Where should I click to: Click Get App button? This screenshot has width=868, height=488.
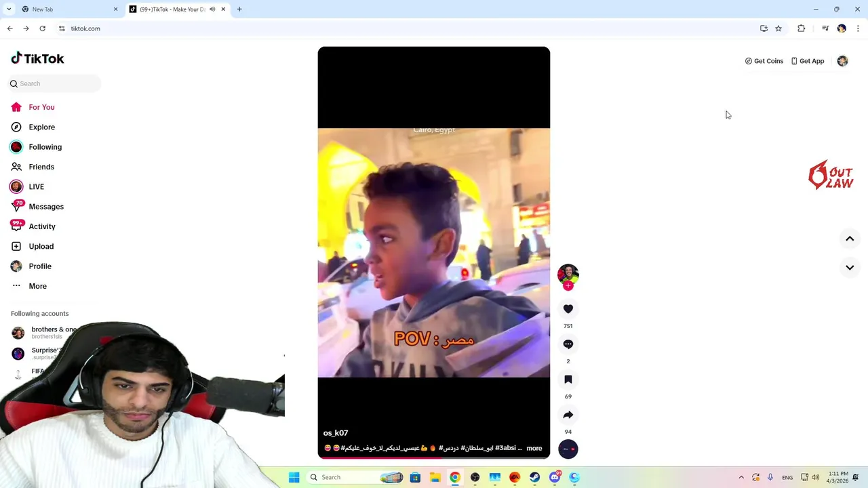point(807,61)
